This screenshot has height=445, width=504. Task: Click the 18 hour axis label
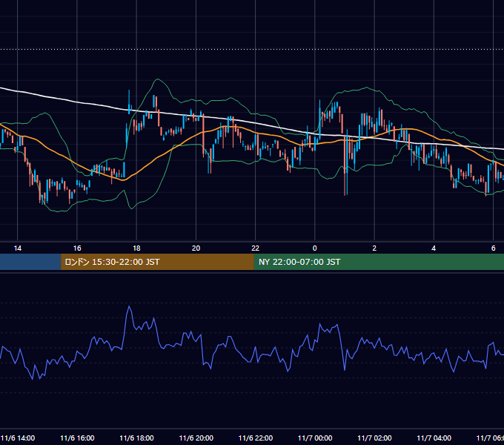(136, 248)
